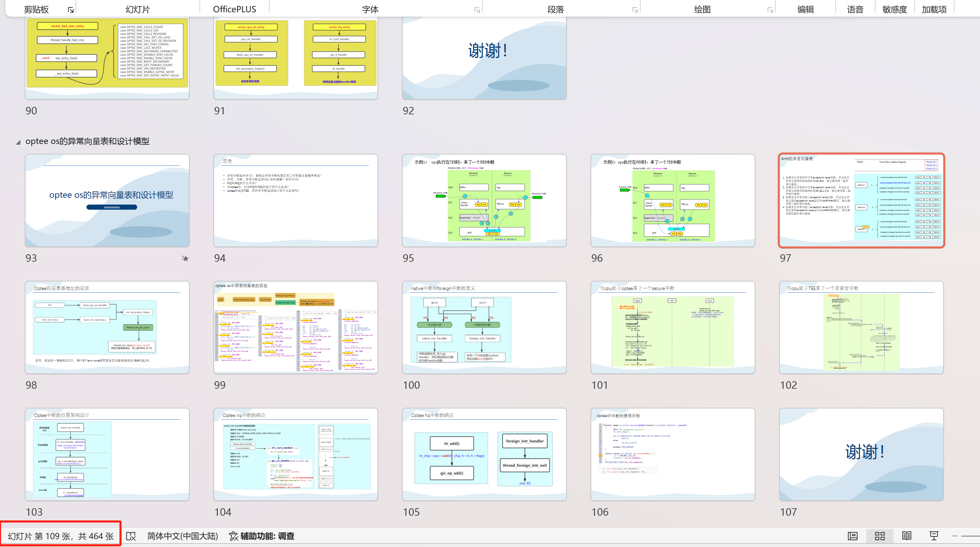This screenshot has width=980, height=547.
Task: Open clipboard pane launcher
Action: tap(70, 10)
